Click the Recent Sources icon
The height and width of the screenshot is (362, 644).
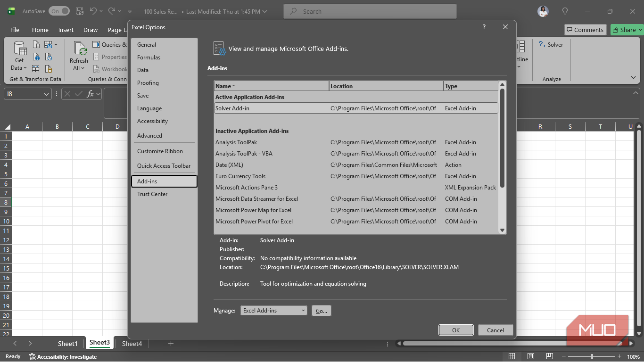[x=49, y=57]
